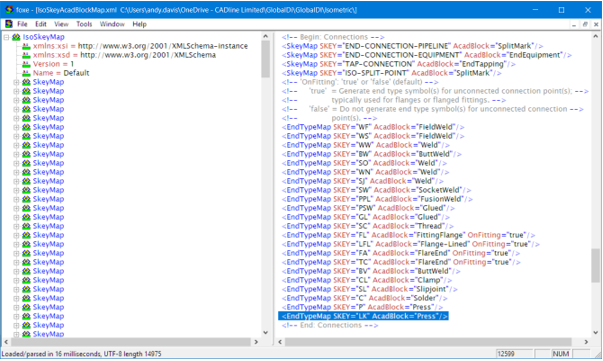Click the XML pane scroll right arrow
603x361 pixels.
[x=586, y=341]
